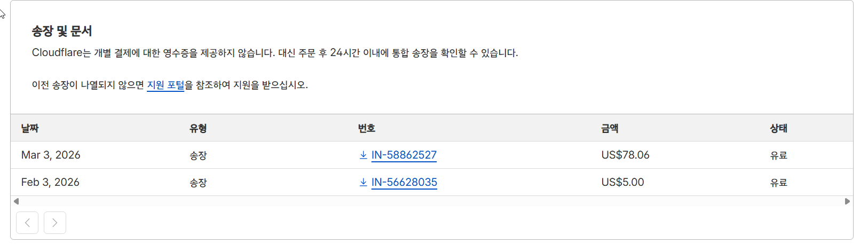The height and width of the screenshot is (251, 868).
Task: Click the 상태 column header
Action: [778, 128]
